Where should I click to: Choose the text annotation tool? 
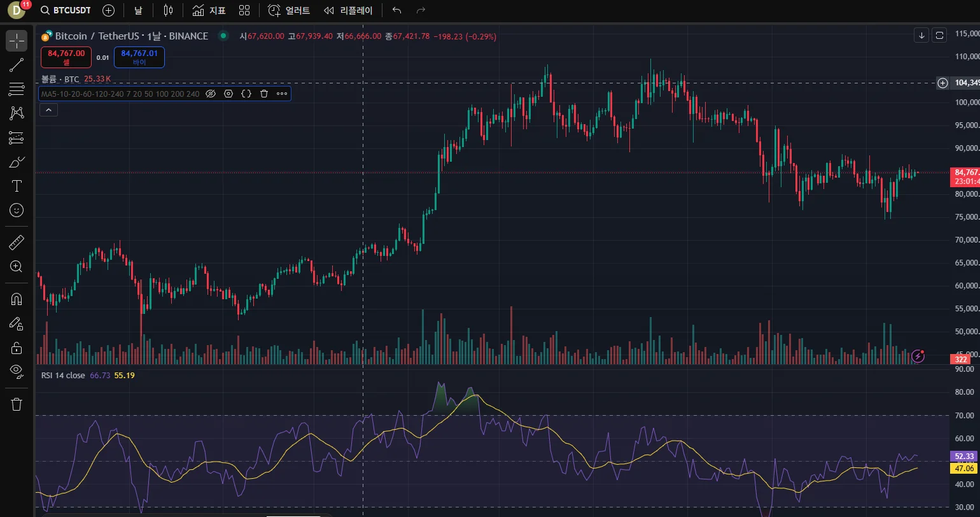point(17,186)
